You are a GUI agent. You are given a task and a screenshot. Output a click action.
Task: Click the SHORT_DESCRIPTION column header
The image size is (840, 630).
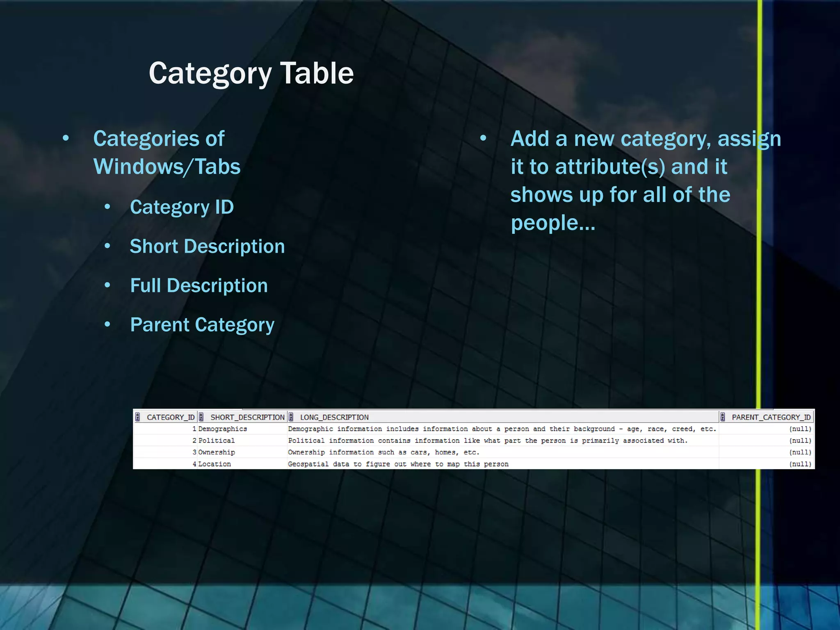242,417
